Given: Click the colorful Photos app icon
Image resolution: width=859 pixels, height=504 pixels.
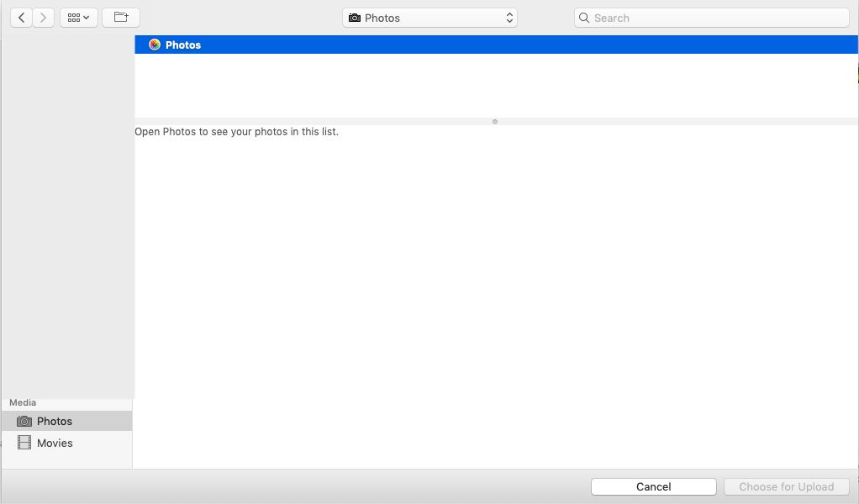Looking at the screenshot, I should click(155, 45).
